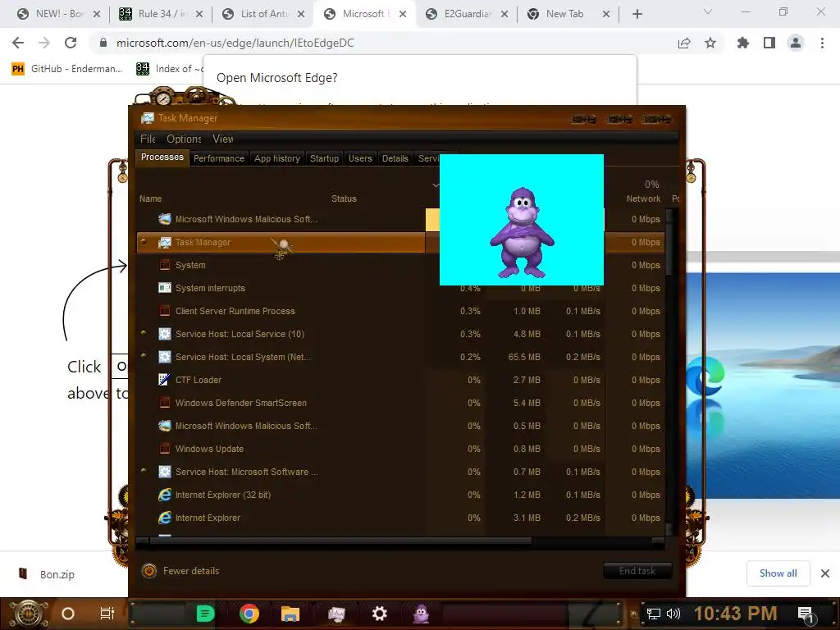Image resolution: width=840 pixels, height=630 pixels.
Task: Click the Task Manager process row icon
Action: click(164, 242)
